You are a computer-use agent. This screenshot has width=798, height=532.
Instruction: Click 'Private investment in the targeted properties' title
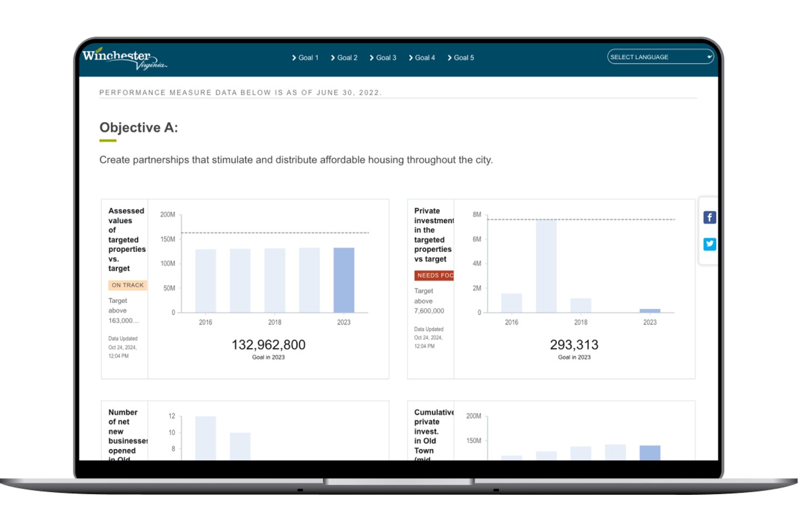[x=434, y=235]
